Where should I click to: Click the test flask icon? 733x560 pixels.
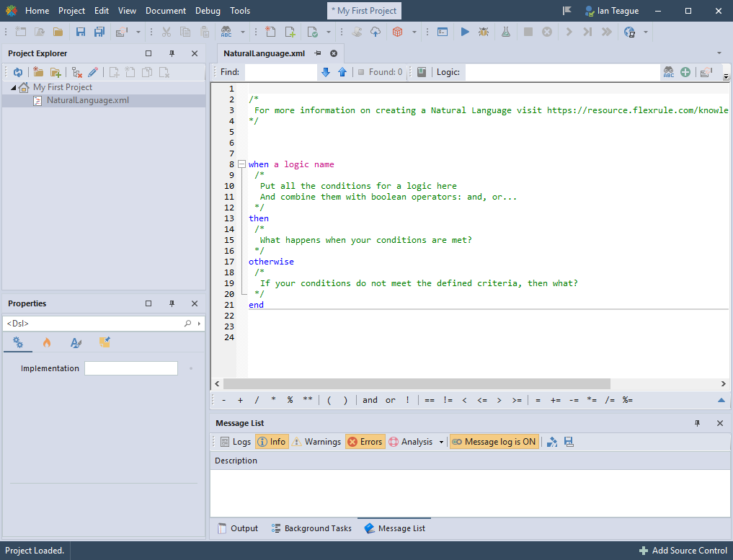pyautogui.click(x=506, y=32)
